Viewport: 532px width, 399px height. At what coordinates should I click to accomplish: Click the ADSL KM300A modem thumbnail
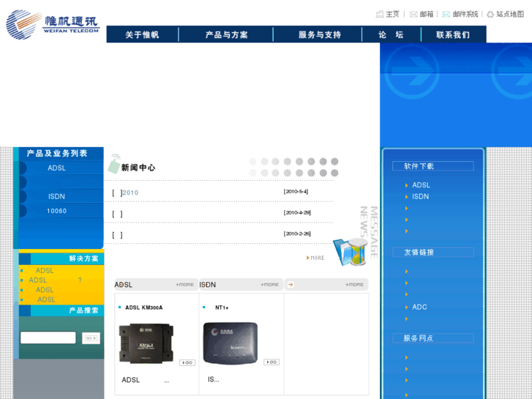click(146, 343)
